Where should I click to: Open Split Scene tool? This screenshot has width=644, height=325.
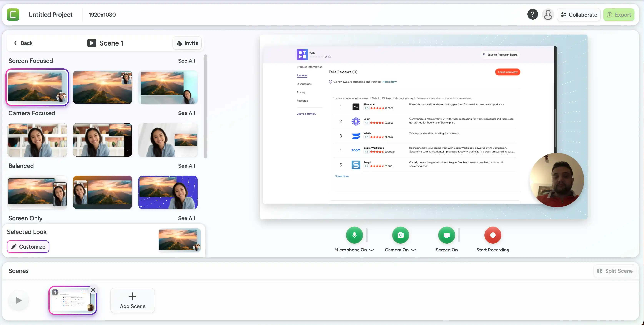pyautogui.click(x=615, y=271)
